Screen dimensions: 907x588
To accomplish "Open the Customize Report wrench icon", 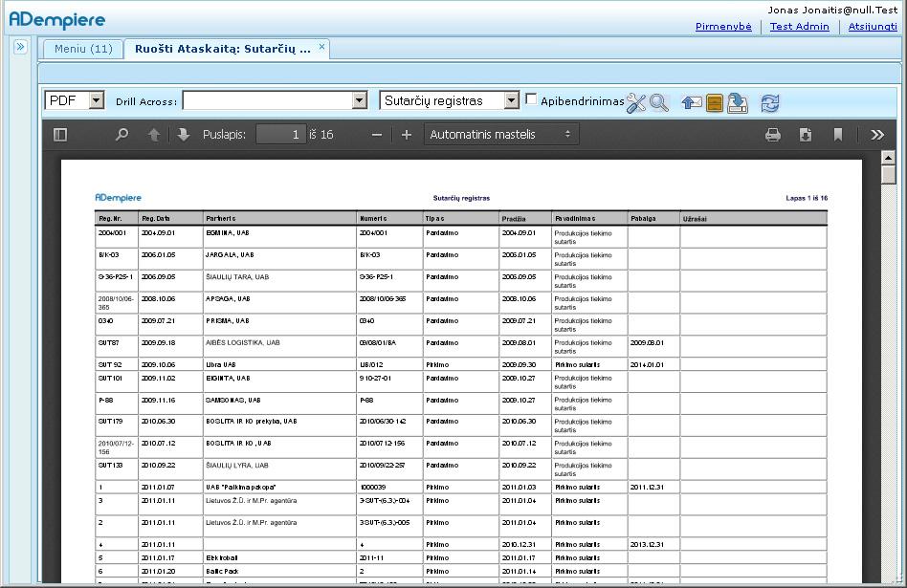I will click(635, 103).
